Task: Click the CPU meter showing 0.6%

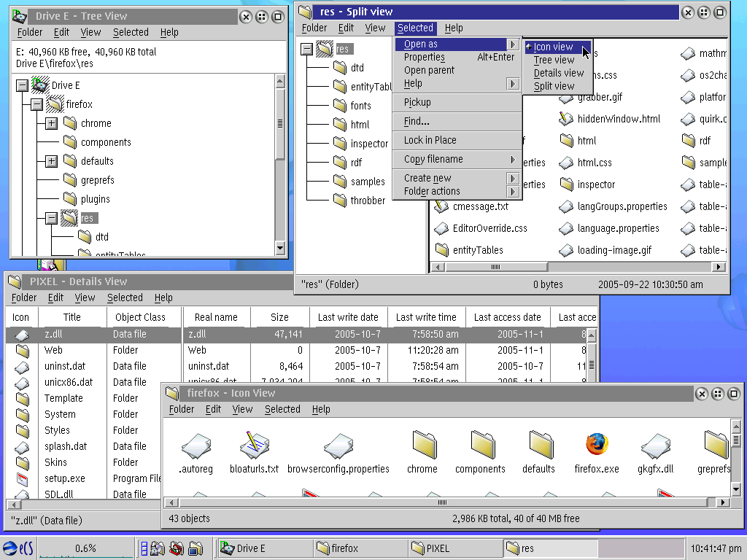Action: [86, 548]
